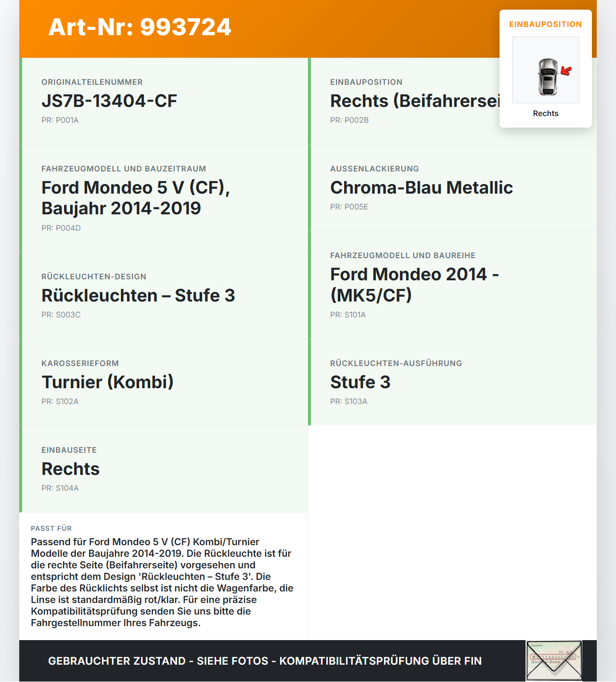Click the Rechts caption under the car
616x682 pixels.
[545, 113]
